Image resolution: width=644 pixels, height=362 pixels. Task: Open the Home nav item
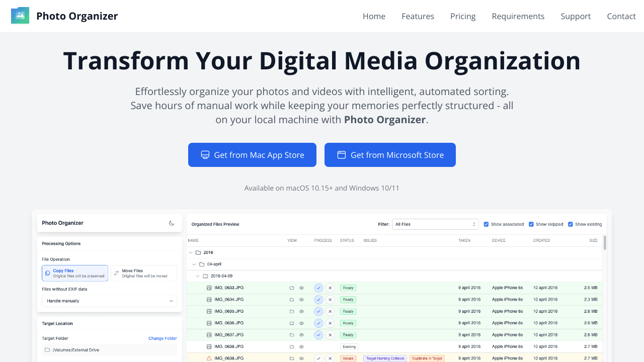tap(374, 16)
